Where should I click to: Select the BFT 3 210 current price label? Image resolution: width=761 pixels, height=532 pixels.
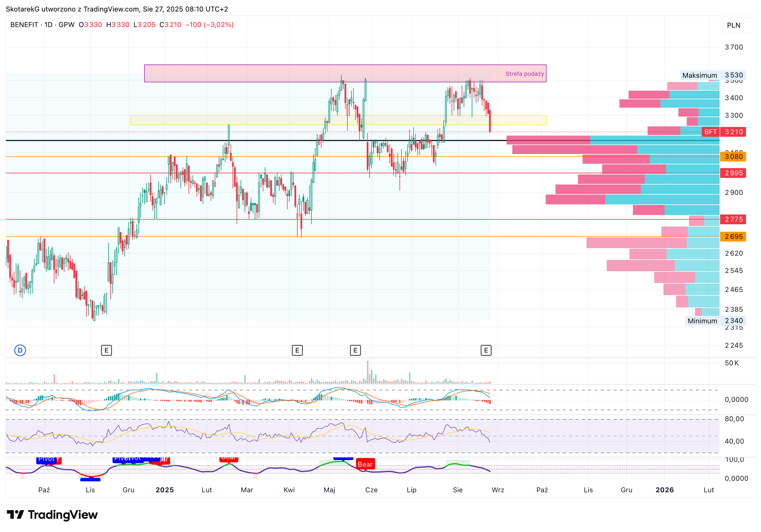point(724,132)
